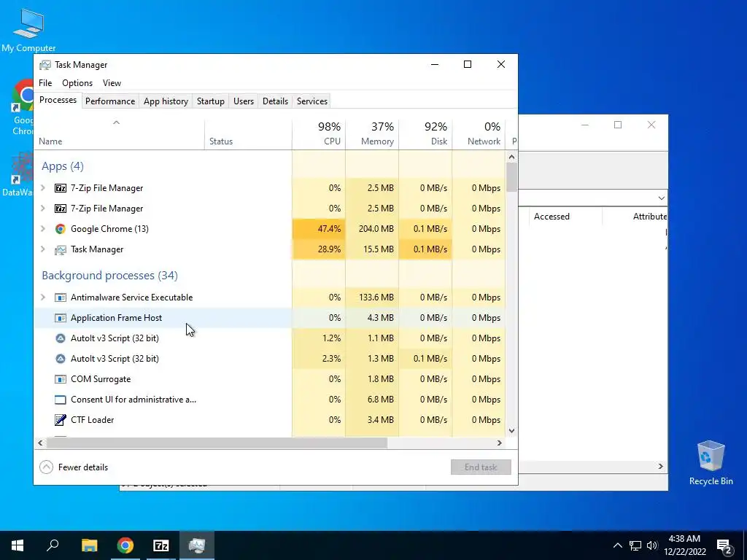Image resolution: width=747 pixels, height=560 pixels.
Task: Switch to the Startup tab
Action: (211, 101)
